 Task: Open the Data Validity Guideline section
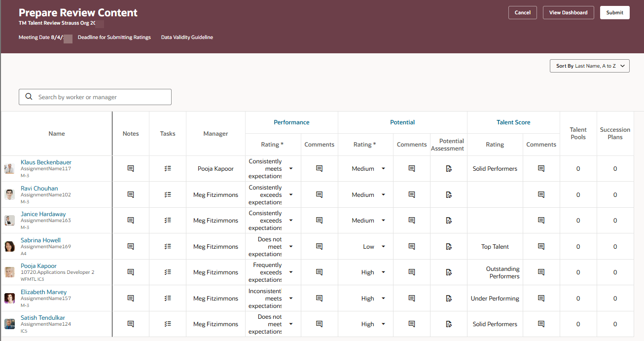(x=186, y=37)
